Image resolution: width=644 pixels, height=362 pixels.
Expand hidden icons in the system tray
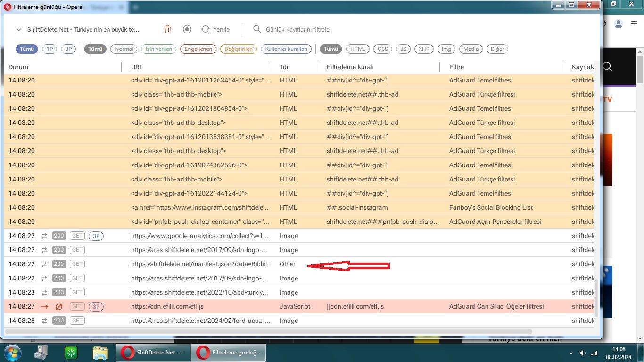tap(570, 352)
